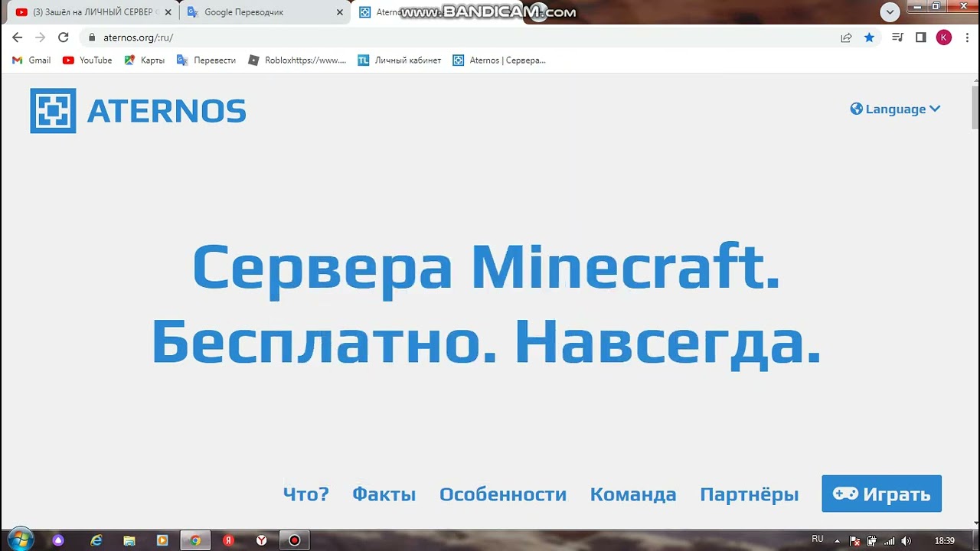The height and width of the screenshot is (551, 980).
Task: Open the Bandicam recorder taskbar icon
Action: click(294, 540)
